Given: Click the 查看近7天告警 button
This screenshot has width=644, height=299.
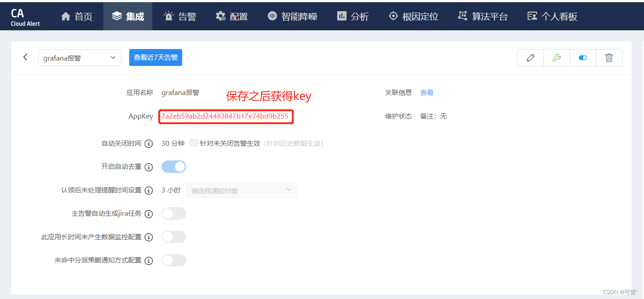Looking at the screenshot, I should click(155, 57).
